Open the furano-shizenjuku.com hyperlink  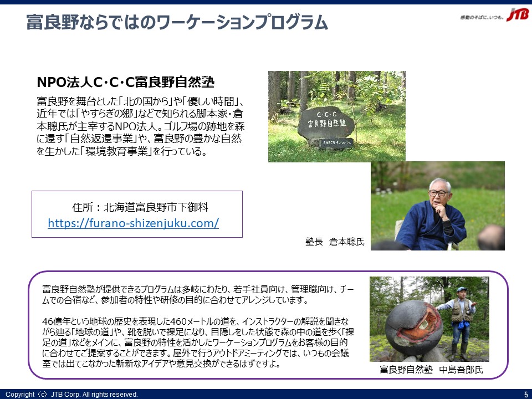click(x=134, y=223)
